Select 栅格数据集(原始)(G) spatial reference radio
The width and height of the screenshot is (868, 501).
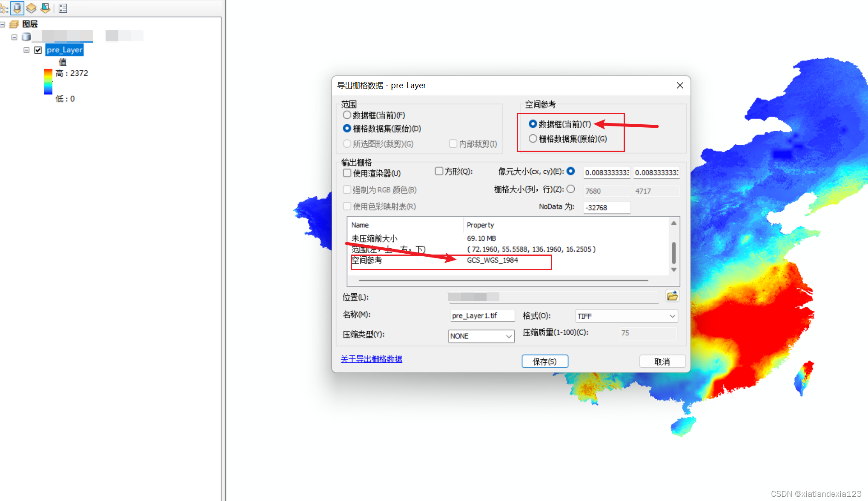[x=533, y=139]
